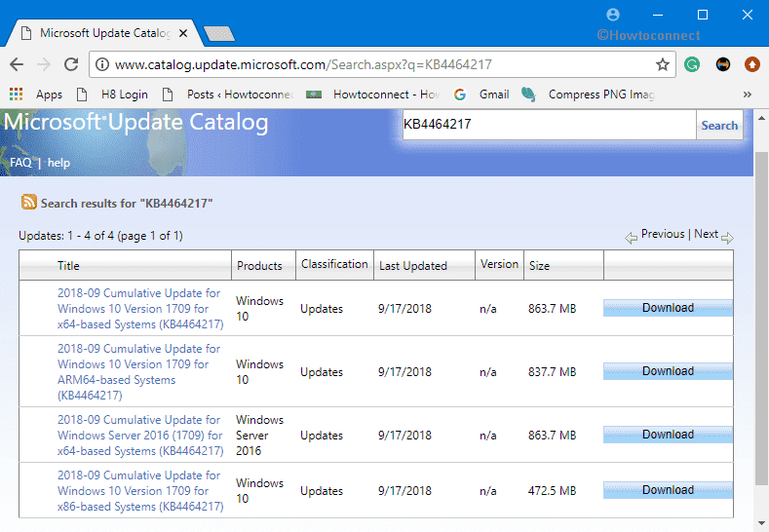Expand the hidden bookmarks chevron

click(x=747, y=95)
